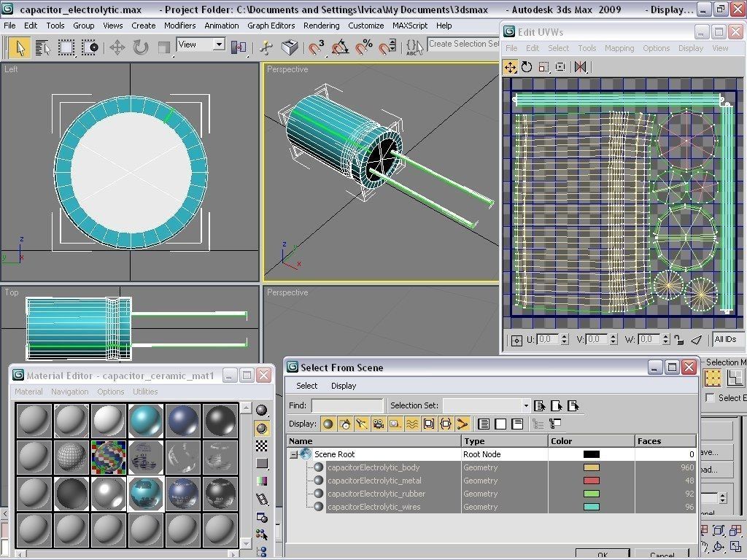
Task: Open Tools menu in Edit UVWs
Action: pyautogui.click(x=587, y=48)
